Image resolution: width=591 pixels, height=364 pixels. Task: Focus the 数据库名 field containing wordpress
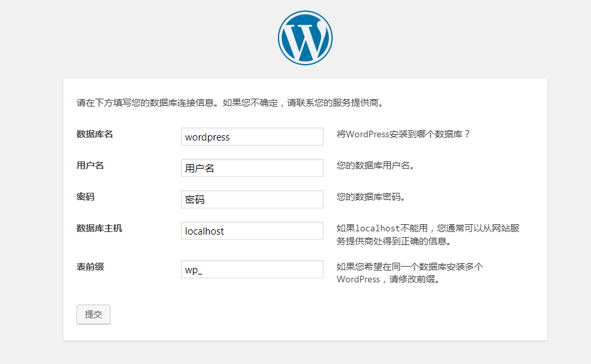click(252, 137)
